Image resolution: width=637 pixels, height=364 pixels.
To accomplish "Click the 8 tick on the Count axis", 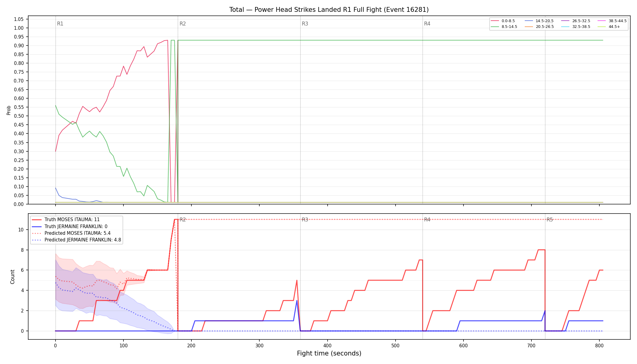I will click(x=22, y=250).
